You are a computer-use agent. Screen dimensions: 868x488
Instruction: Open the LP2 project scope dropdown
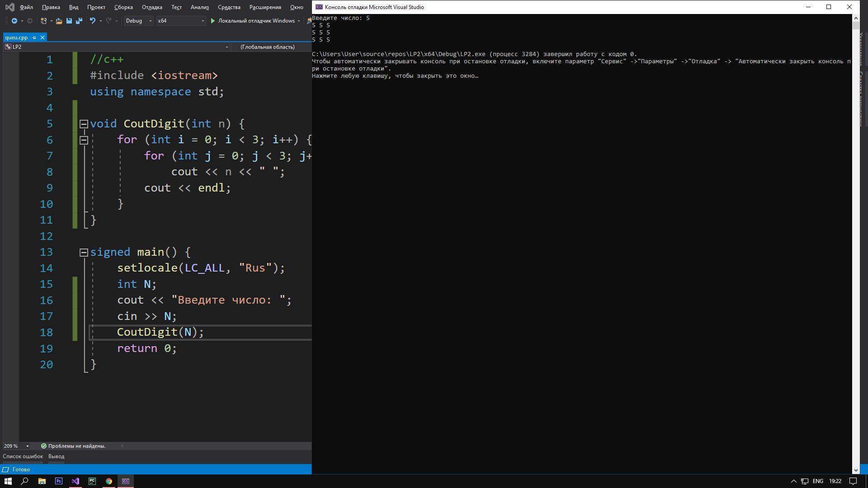click(117, 47)
